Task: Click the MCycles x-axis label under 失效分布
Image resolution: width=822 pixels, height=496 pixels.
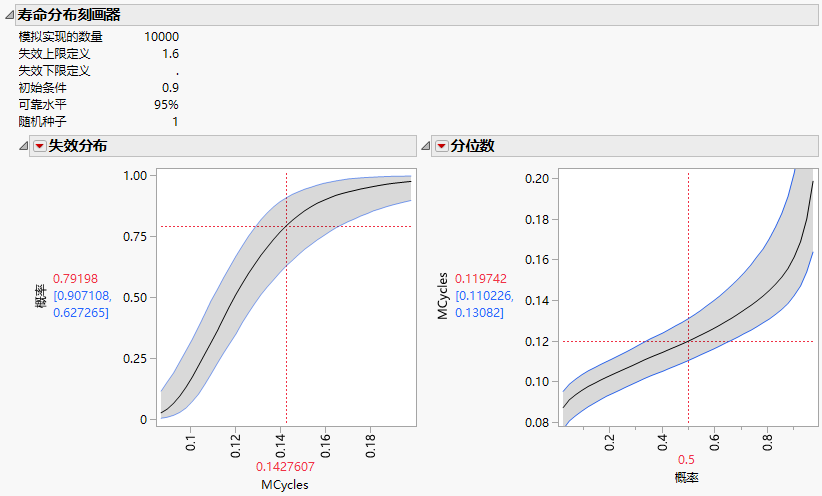Action: [x=285, y=485]
